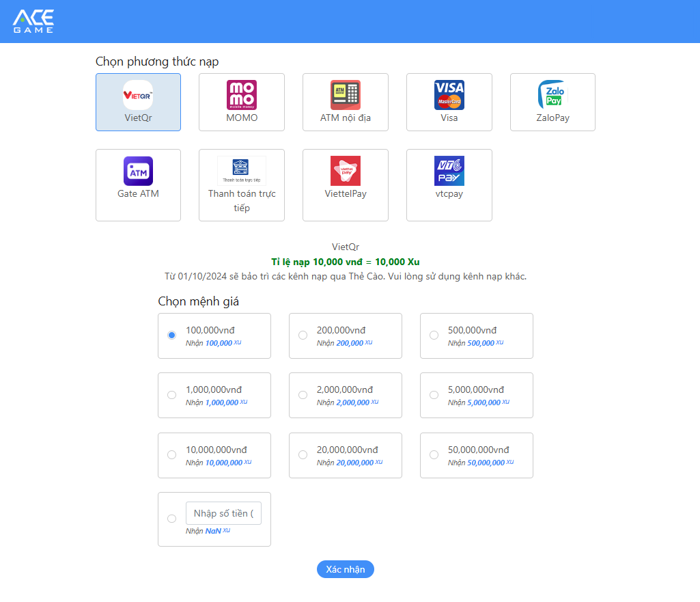Click the VietQr title above the rate
Screen dimensions: 700x602
click(346, 247)
